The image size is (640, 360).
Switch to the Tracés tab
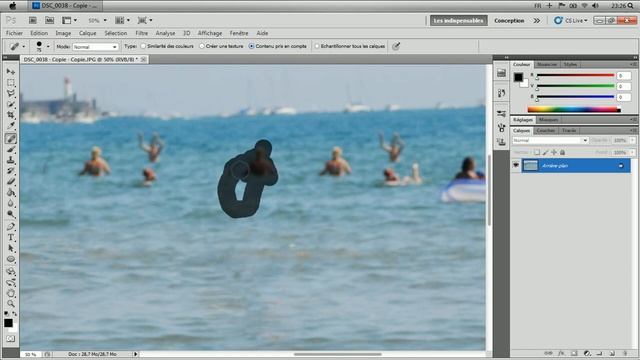tap(569, 131)
